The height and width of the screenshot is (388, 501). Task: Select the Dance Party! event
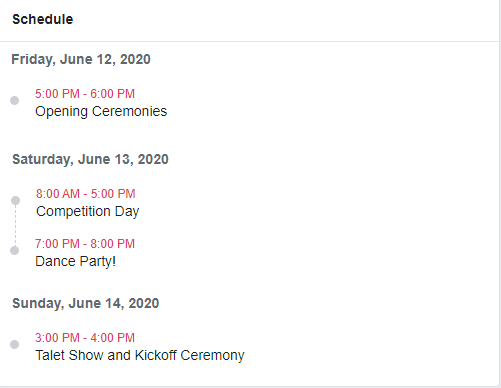[x=75, y=261]
